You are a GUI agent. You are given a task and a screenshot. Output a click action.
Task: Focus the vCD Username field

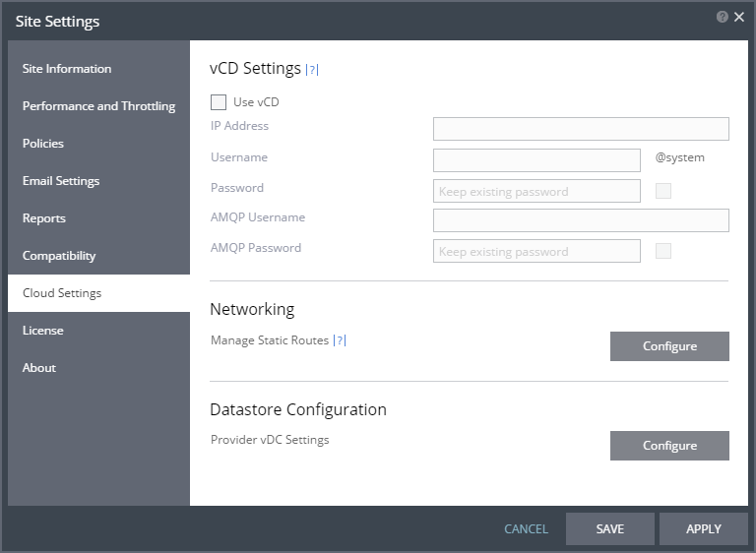tap(536, 160)
